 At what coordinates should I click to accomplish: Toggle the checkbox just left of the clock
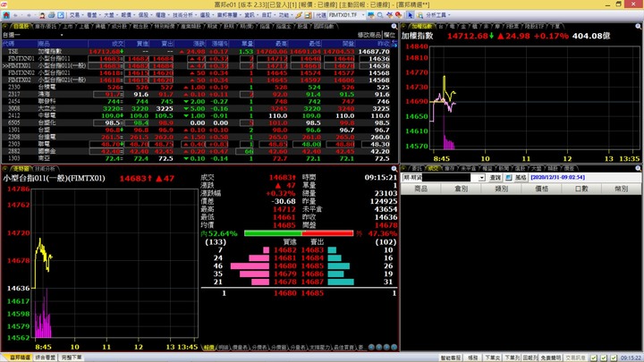pyautogui.click(x=614, y=358)
